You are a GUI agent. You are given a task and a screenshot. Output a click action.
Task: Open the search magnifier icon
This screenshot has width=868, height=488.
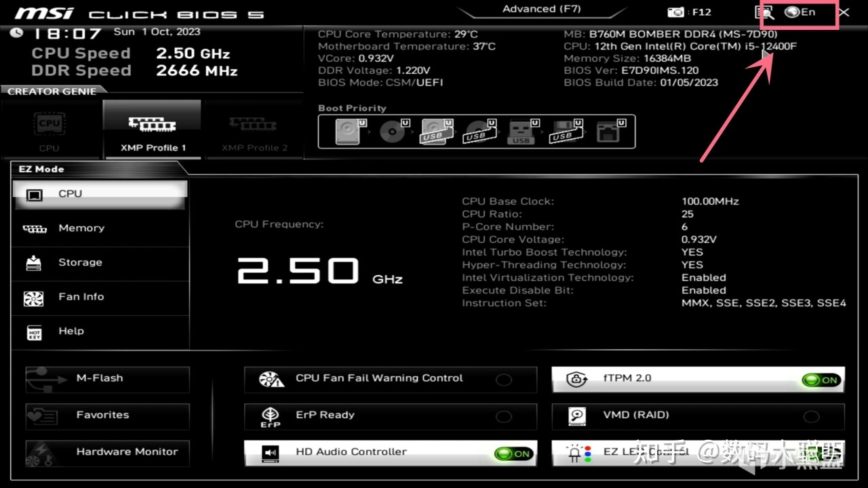coord(765,12)
